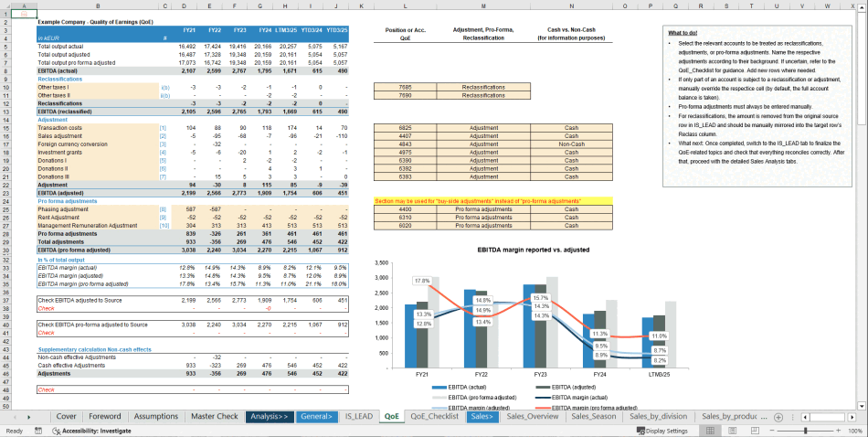This screenshot has width=868, height=437.
Task: Switch to the IS_LEAD sheet tab
Action: point(358,416)
